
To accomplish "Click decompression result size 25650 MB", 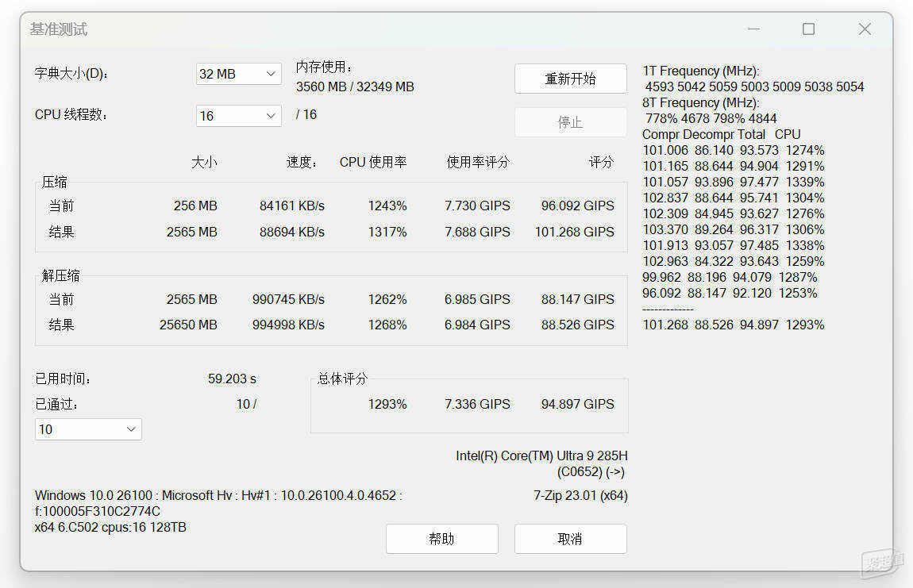I will (x=188, y=325).
